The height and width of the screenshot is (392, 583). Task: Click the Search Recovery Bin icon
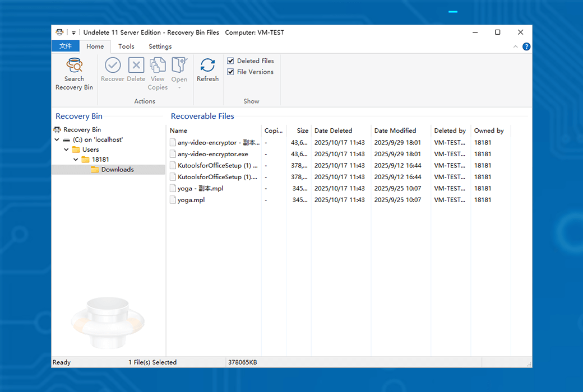tap(74, 66)
